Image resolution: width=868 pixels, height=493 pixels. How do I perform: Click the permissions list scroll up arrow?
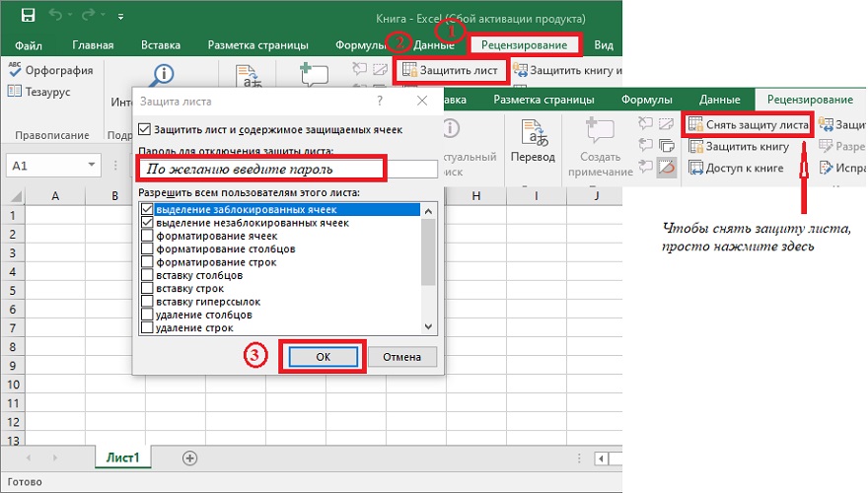coord(428,211)
